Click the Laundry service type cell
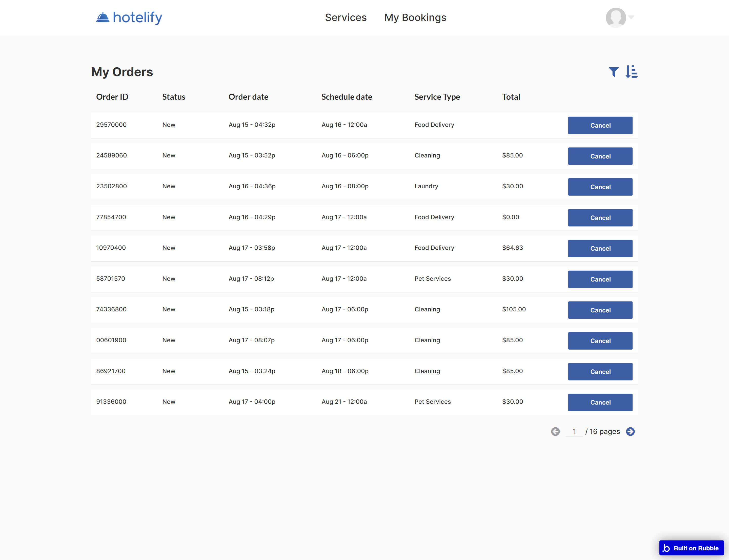 pyautogui.click(x=426, y=186)
